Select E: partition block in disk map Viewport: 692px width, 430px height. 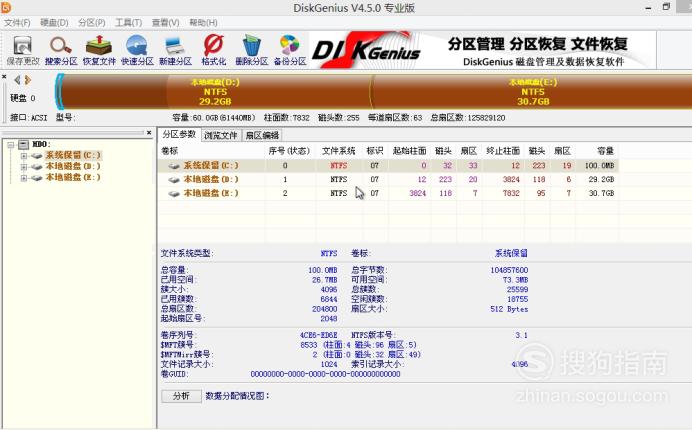click(533, 92)
